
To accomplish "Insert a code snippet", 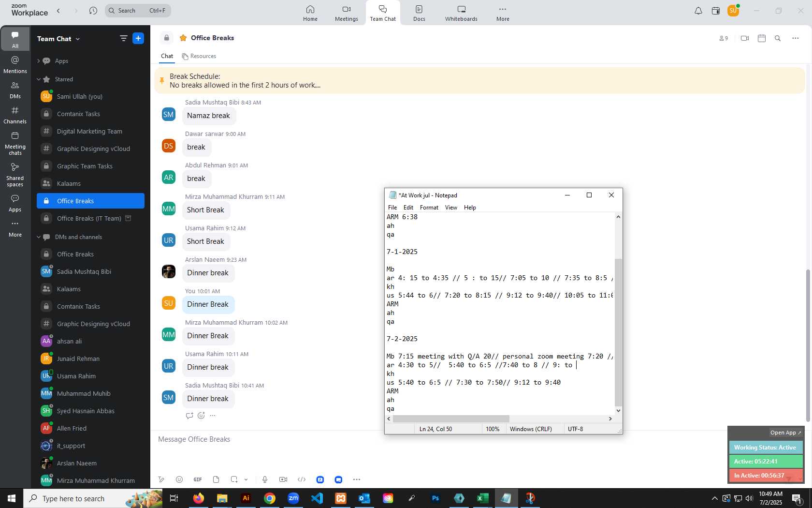I will tap(302, 479).
